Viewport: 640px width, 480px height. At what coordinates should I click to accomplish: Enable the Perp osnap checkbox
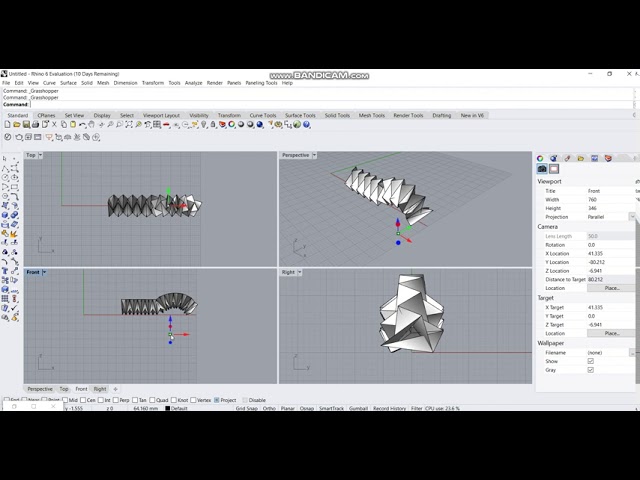pyautogui.click(x=116, y=400)
